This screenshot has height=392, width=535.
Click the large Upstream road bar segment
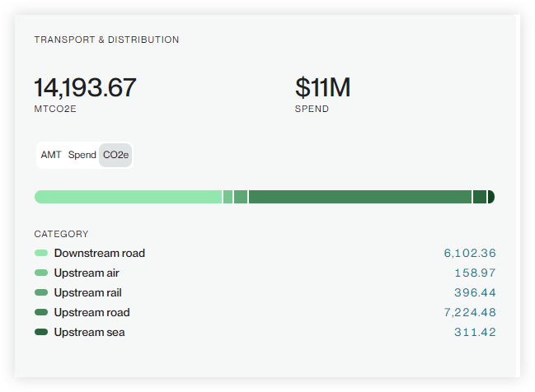[359, 197]
